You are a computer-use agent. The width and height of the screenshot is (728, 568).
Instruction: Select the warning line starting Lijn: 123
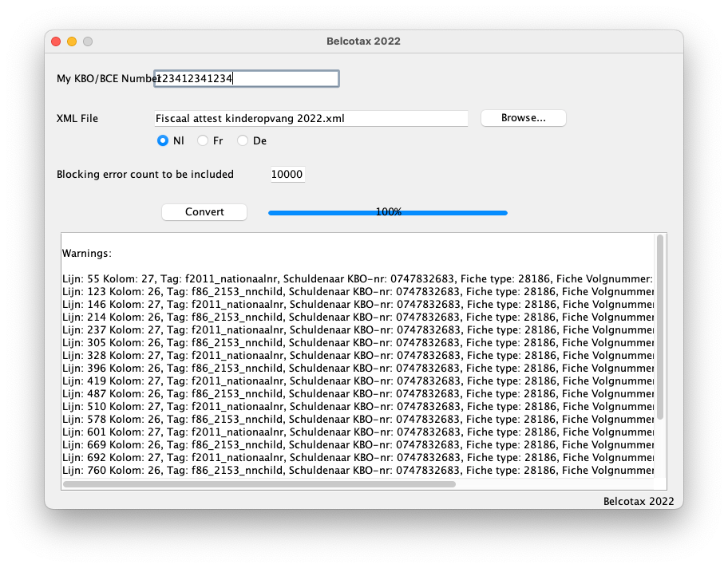357,292
